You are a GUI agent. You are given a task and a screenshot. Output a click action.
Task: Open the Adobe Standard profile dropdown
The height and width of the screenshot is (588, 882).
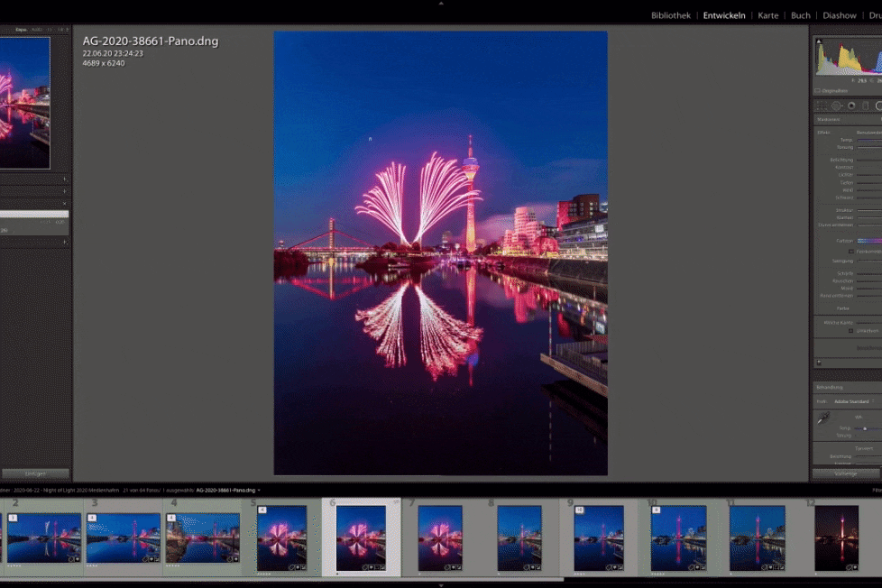[x=854, y=401]
